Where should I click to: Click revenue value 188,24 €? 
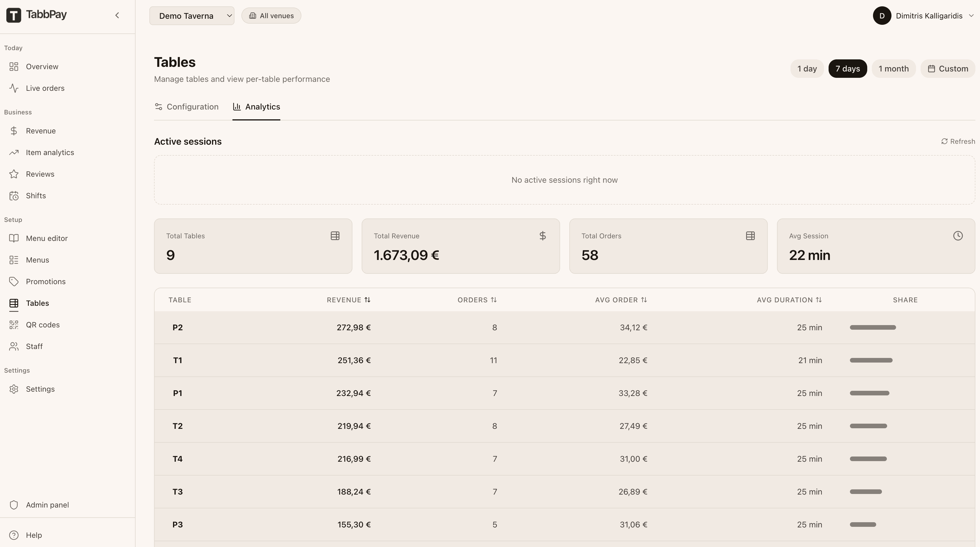pos(354,492)
